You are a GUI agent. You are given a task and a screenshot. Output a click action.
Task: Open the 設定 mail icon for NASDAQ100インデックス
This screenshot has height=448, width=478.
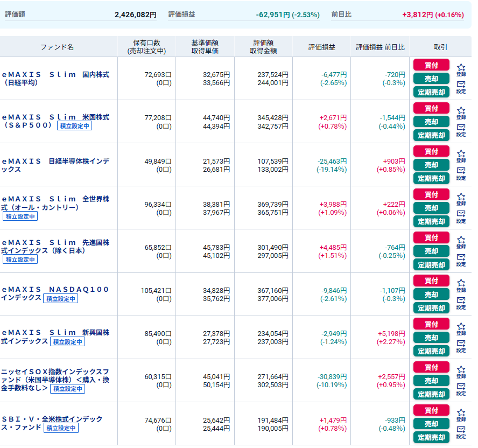461,303
